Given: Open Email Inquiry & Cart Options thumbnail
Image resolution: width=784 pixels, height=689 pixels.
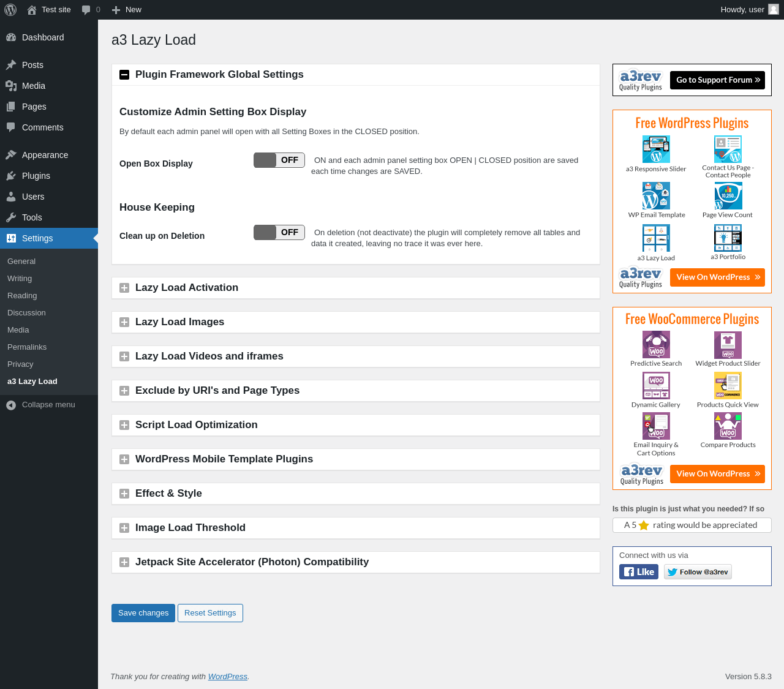Looking at the screenshot, I should click(656, 426).
